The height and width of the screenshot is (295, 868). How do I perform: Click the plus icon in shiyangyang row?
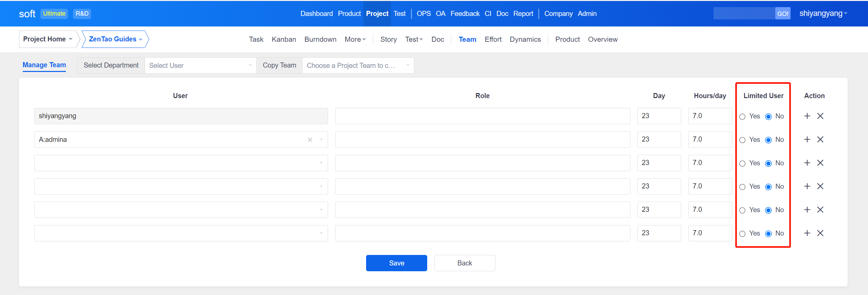pos(807,116)
